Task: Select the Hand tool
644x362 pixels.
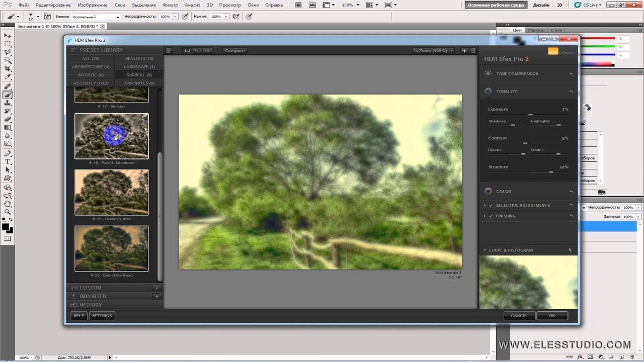Action: (x=8, y=204)
